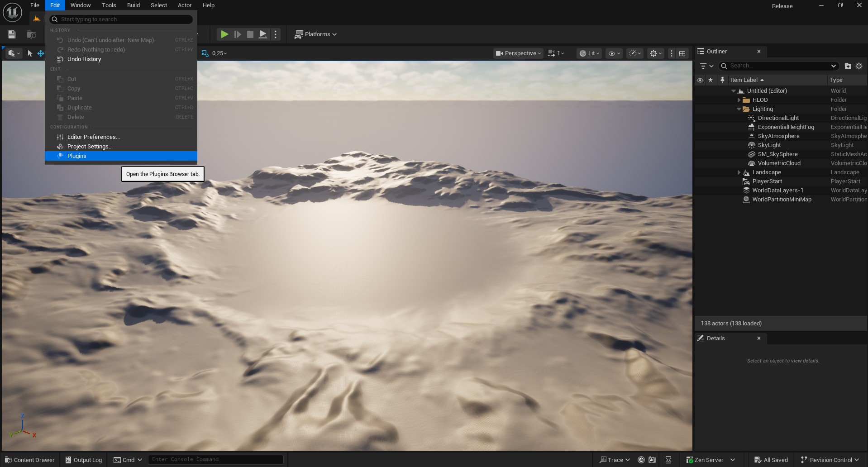868x467 pixels.
Task: Open the Tools menu
Action: point(109,5)
